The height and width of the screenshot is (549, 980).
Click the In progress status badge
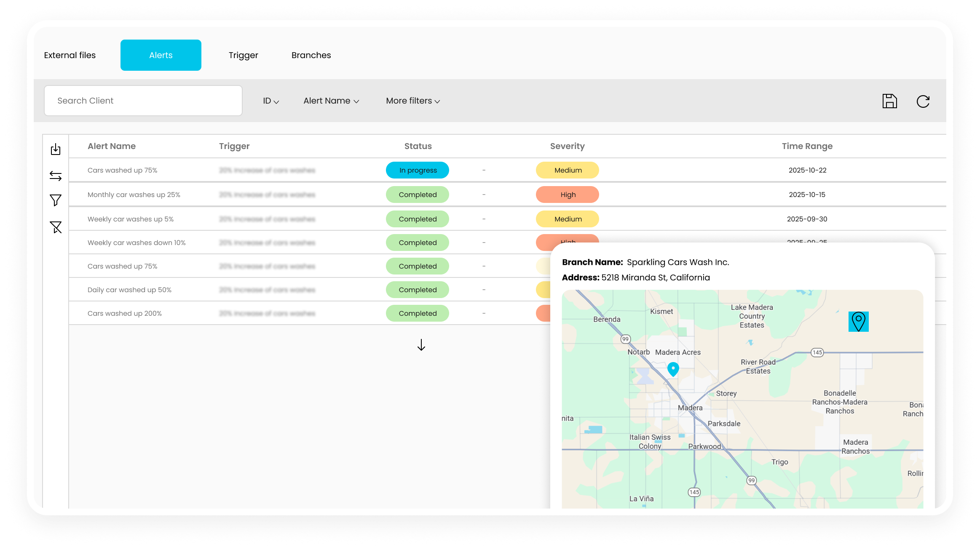(x=418, y=170)
